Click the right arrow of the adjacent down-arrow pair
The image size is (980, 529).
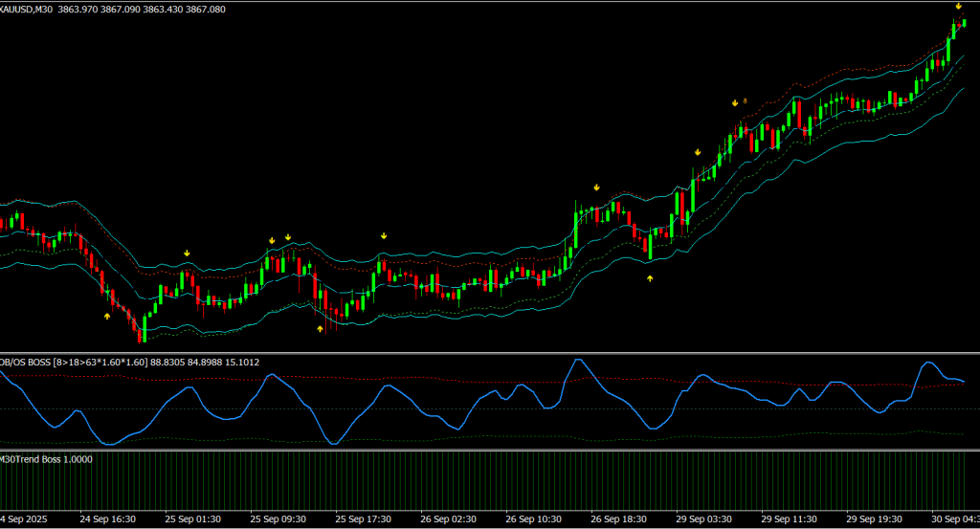(x=287, y=236)
